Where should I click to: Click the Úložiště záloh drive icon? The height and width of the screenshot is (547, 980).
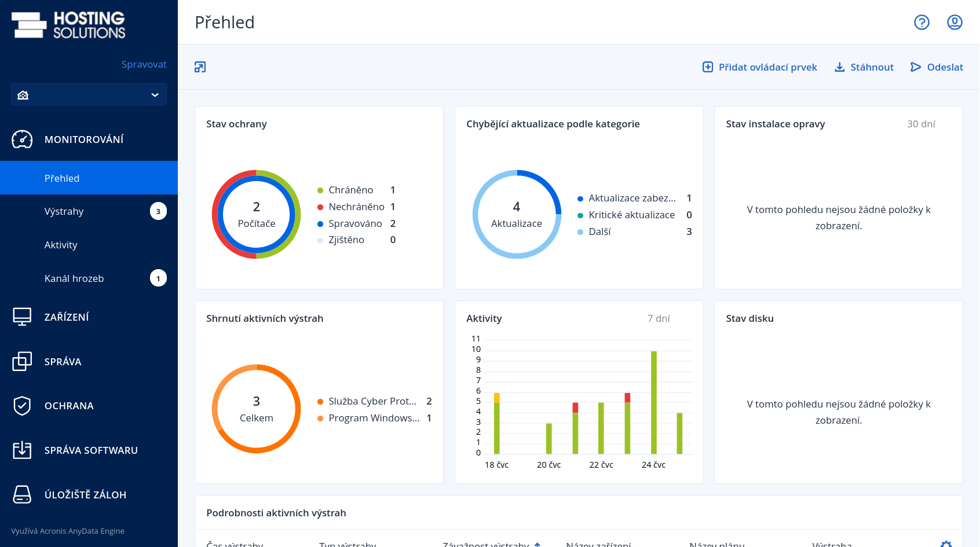tap(22, 494)
